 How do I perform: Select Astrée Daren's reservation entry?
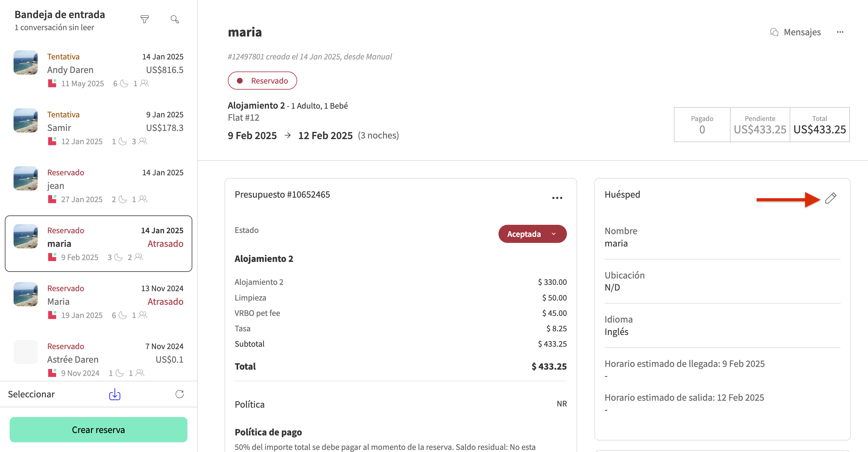pos(98,359)
